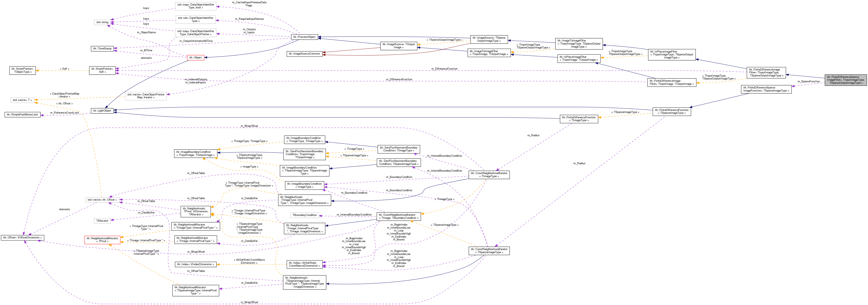Viewport: 868px width, 305px height.
Task: Select std::set< DataObjectIdentifierType > node
Action: coord(195,20)
